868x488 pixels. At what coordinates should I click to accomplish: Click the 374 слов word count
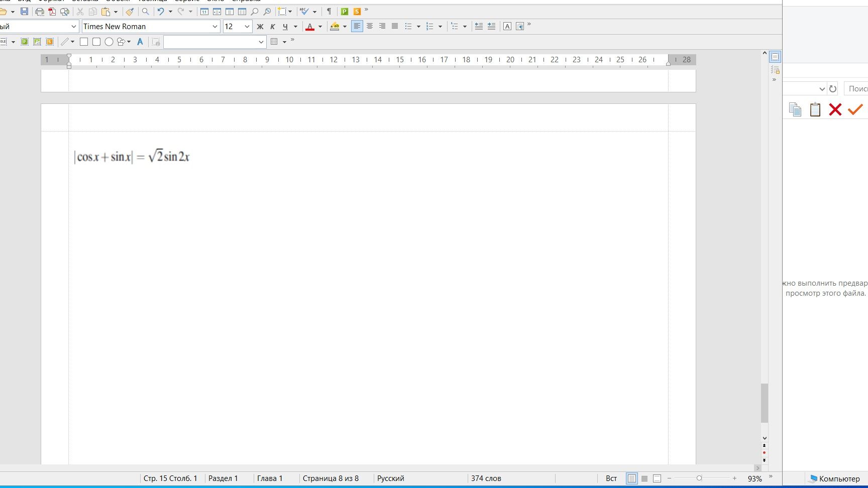(x=486, y=478)
